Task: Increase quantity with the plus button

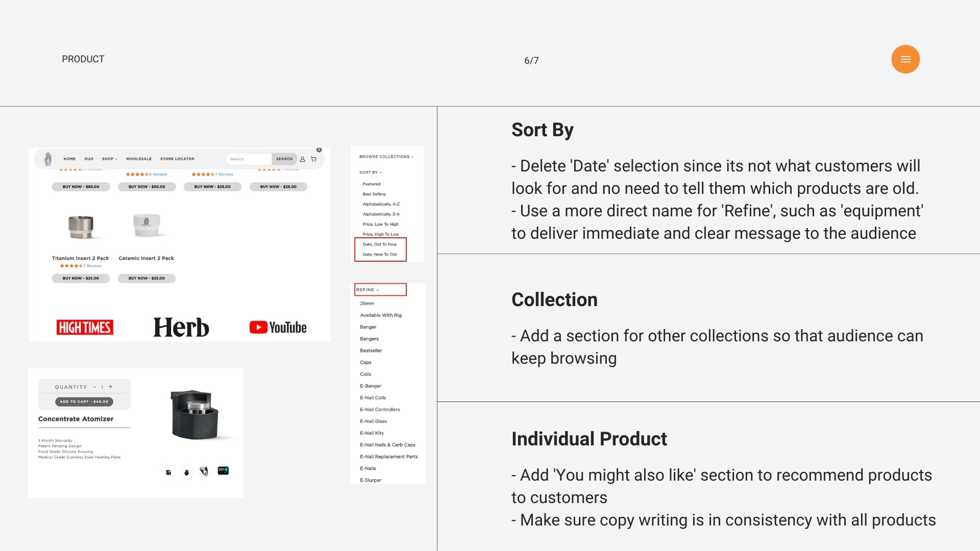Action: coord(111,387)
